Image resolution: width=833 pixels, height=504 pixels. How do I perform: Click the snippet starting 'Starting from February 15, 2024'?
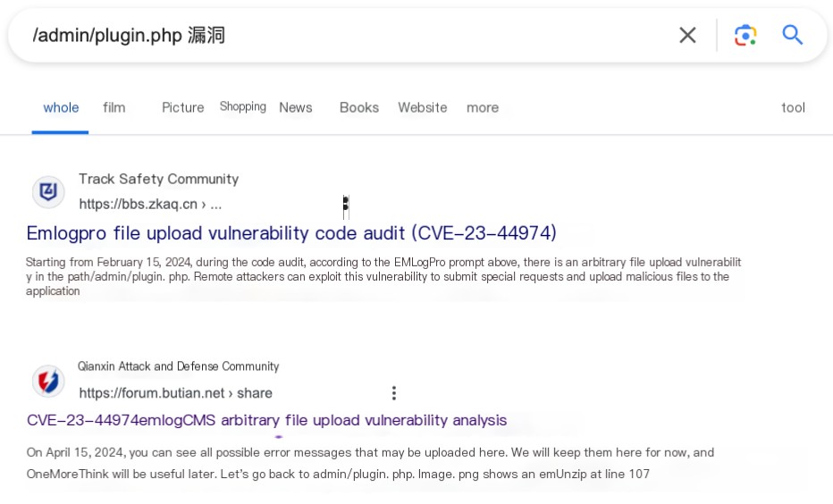tap(383, 277)
